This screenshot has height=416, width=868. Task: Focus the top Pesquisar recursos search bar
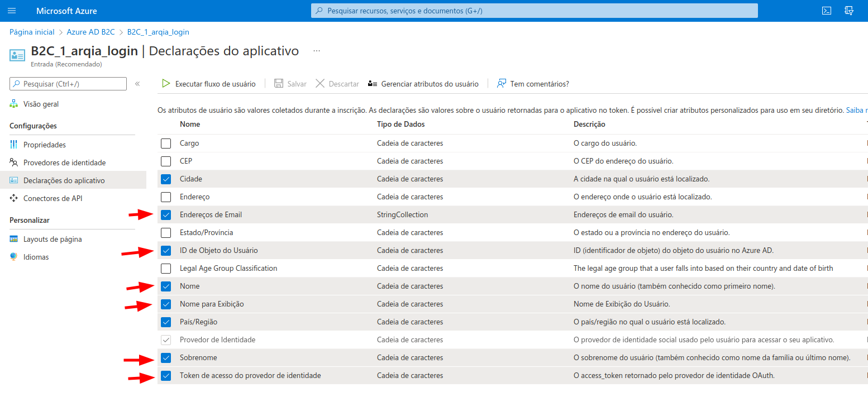coord(535,11)
